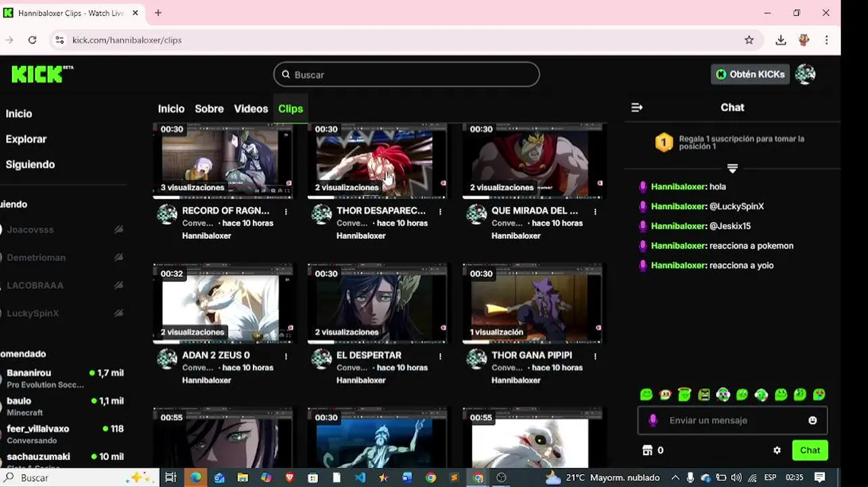Open feer_villalvaxo's Conversando channel
This screenshot has height=487, width=868.
pos(64,434)
